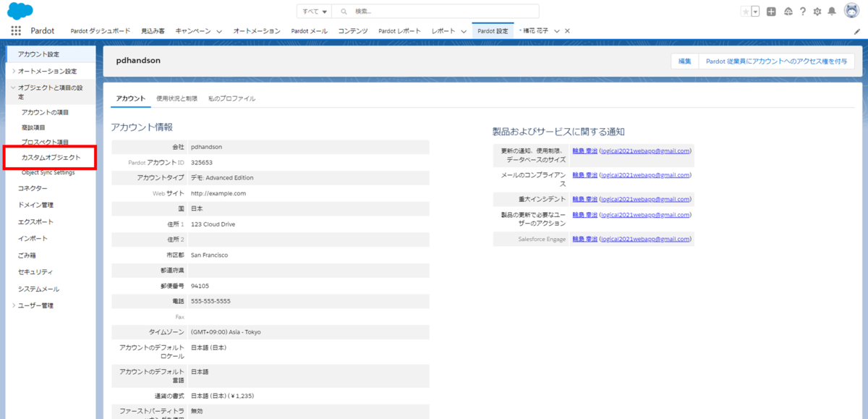Open プロスペクト項目 in the sidebar
This screenshot has height=419, width=868.
point(45,142)
